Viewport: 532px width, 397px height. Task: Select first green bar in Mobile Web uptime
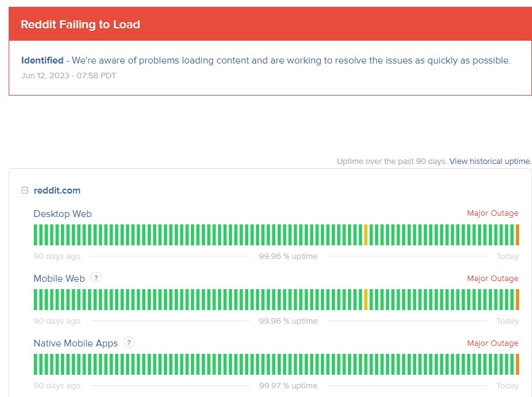click(36, 300)
